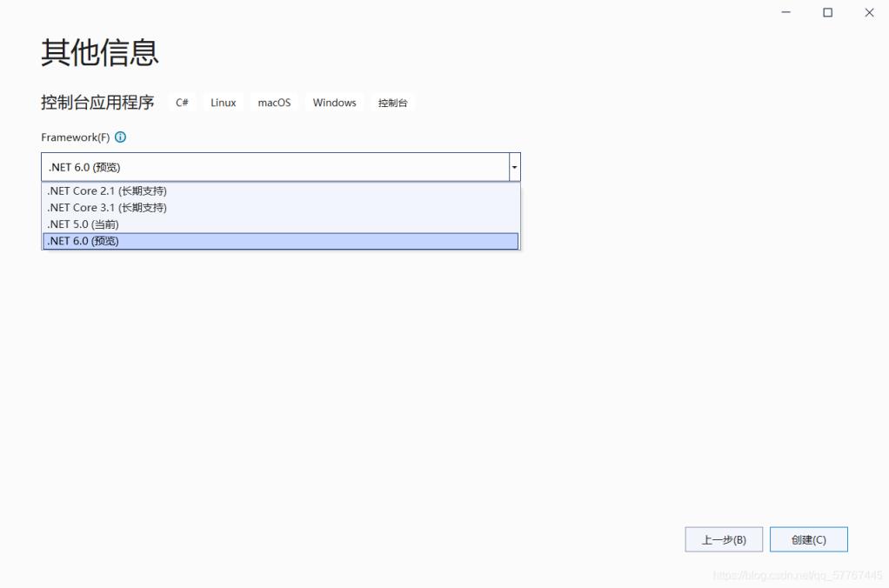Choose .NET Core 3.1 (长期支持) option
This screenshot has height=588, width=889.
281,208
